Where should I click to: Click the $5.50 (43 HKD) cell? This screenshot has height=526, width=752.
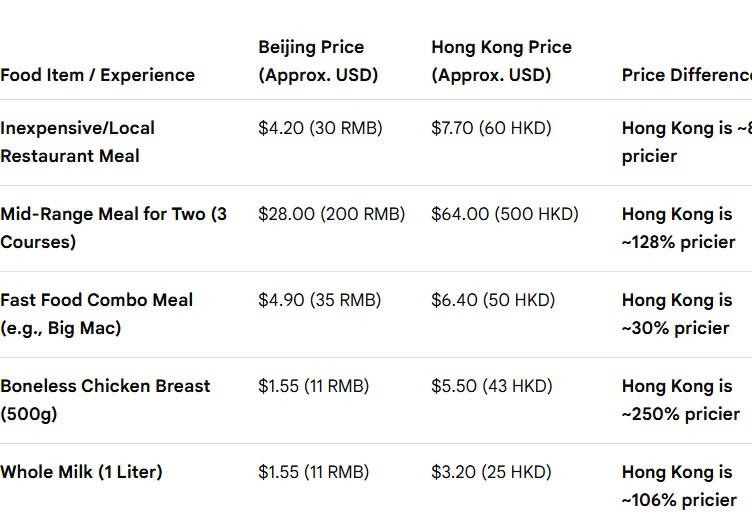tap(492, 386)
